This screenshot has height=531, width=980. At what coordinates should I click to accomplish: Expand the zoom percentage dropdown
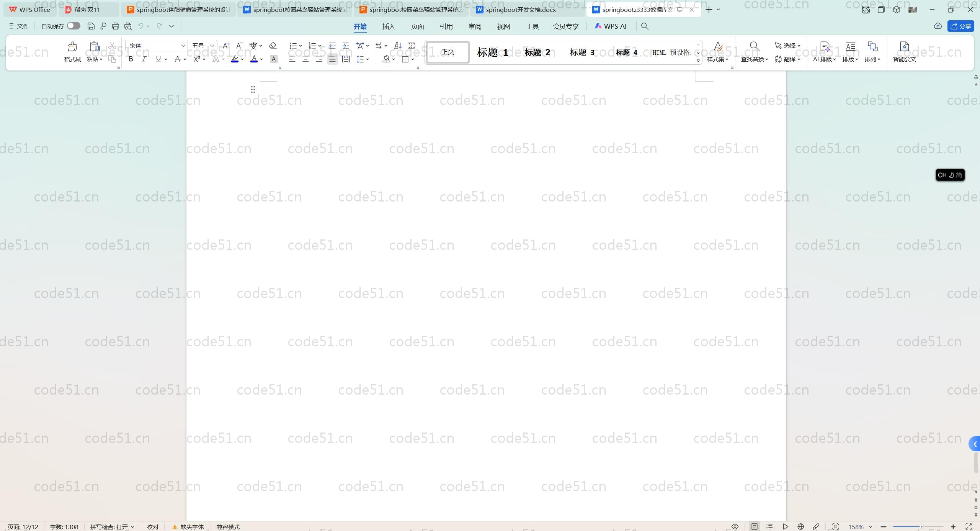coord(871,527)
